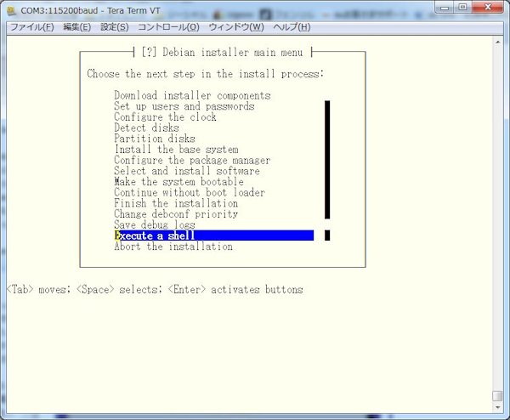Screen dimensions: 510x420
Task: Minimize the Tera Term window
Action: pyautogui.click(x=445, y=8)
